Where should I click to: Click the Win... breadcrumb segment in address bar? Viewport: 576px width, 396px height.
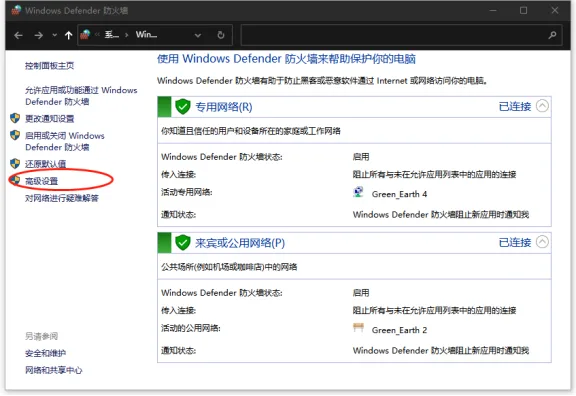[x=146, y=35]
